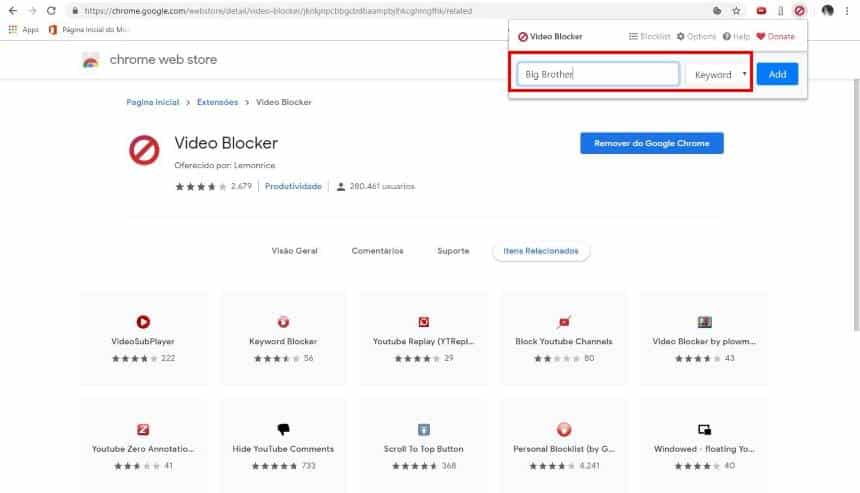Click the blue Add button
The width and height of the screenshot is (860, 493).
[777, 74]
